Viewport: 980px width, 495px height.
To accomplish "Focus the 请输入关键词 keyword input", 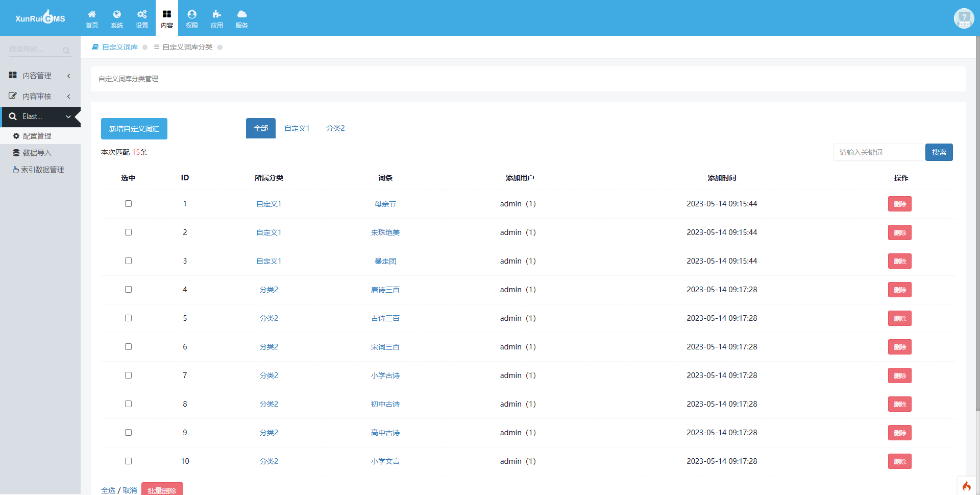I will (x=879, y=152).
